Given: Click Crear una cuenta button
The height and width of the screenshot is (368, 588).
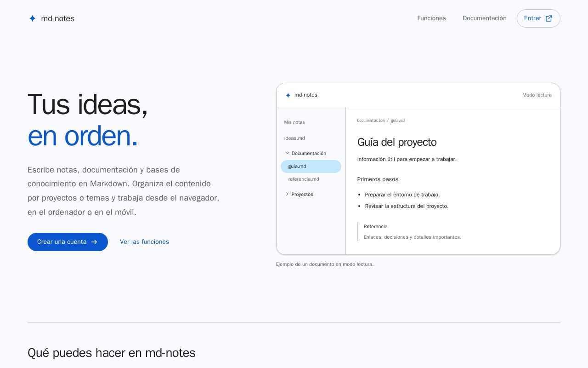Looking at the screenshot, I should [68, 242].
